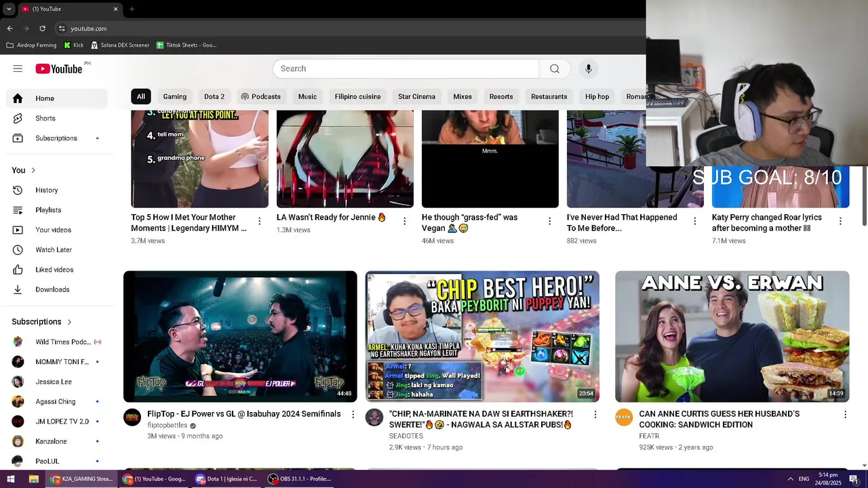Open options for Never Had That Happened short
Image resolution: width=868 pixels, height=488 pixels.
point(694,221)
